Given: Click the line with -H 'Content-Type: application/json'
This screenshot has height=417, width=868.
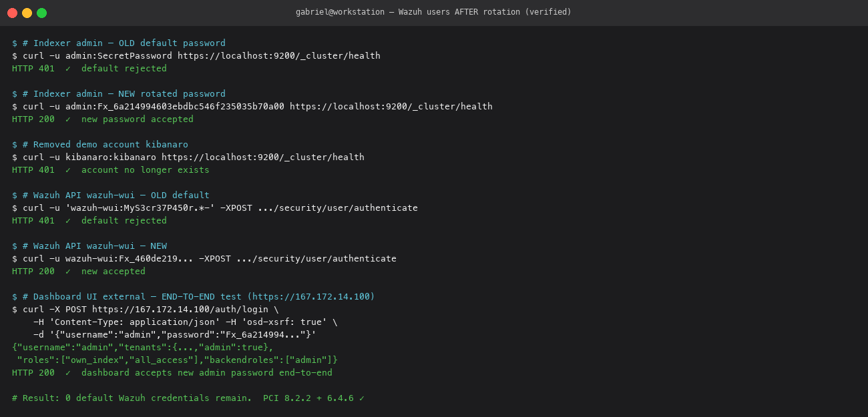Looking at the screenshot, I should [x=186, y=322].
